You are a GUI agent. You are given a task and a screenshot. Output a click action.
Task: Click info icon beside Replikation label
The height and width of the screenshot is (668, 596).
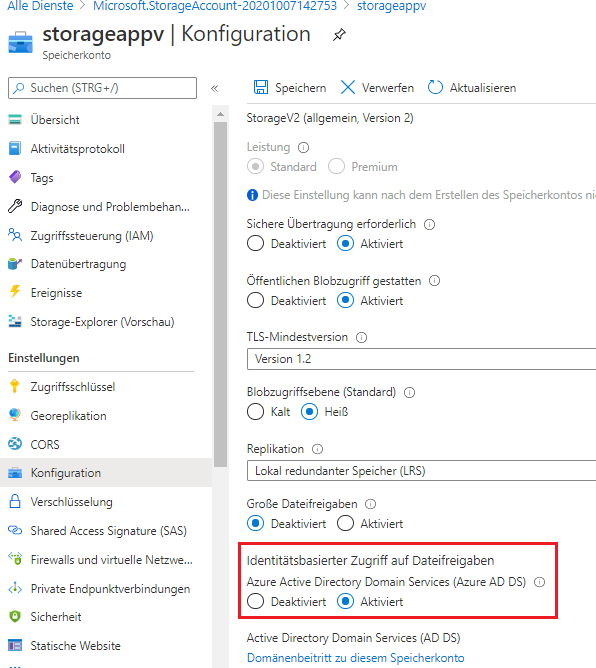pyautogui.click(x=317, y=449)
